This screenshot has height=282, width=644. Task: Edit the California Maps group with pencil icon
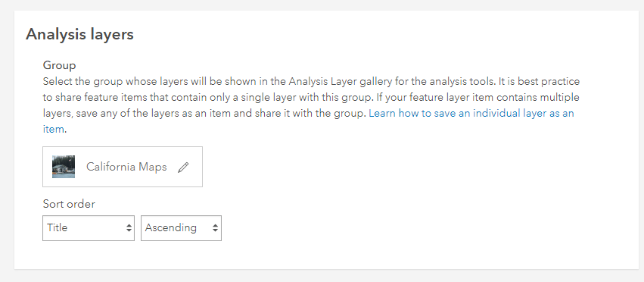[x=183, y=167]
